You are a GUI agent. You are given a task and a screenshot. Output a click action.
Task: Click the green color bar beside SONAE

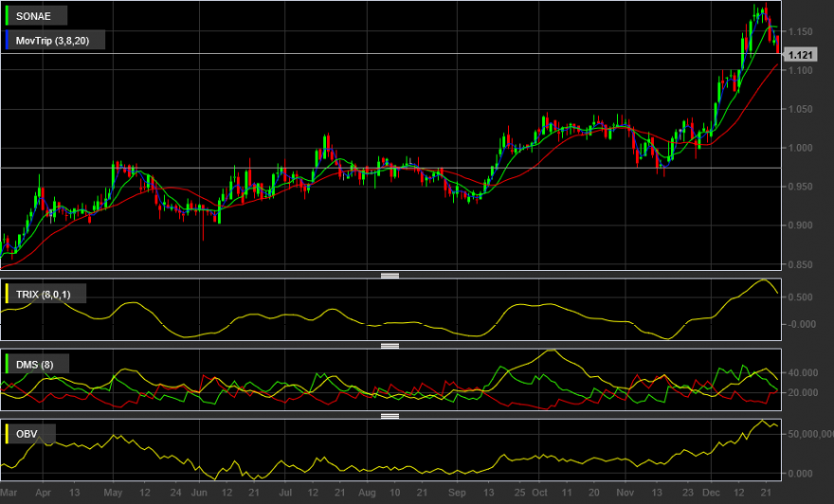(x=7, y=16)
